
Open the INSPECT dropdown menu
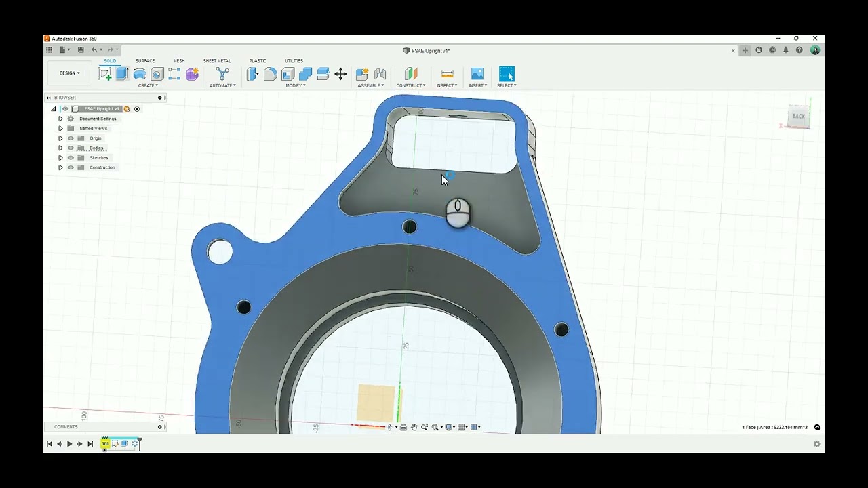click(447, 86)
